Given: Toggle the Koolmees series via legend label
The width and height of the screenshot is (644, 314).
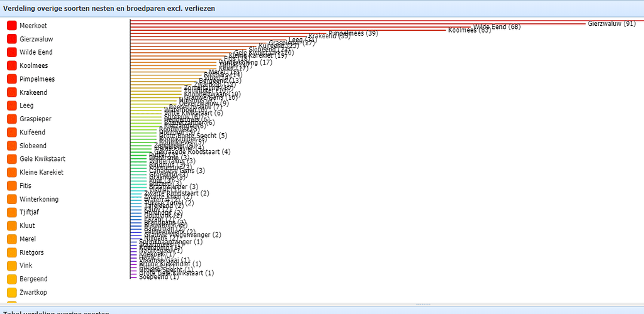Looking at the screenshot, I should [x=34, y=66].
